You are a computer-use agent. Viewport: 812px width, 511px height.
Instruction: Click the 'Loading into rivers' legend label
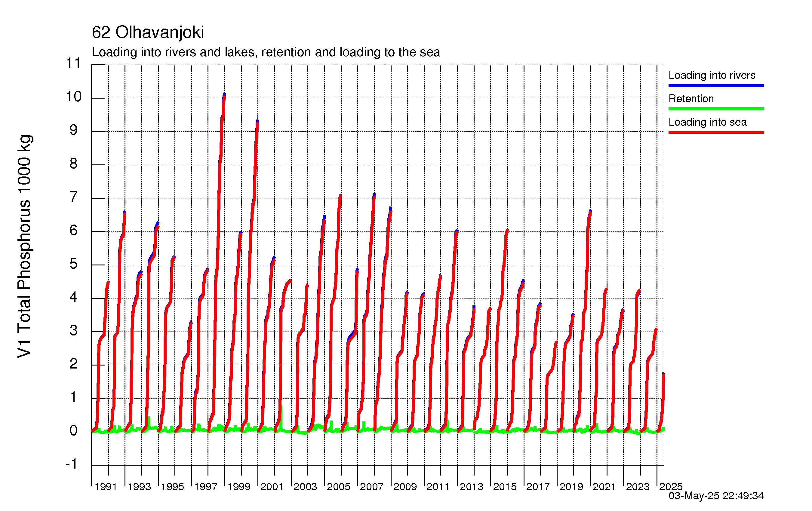(712, 75)
